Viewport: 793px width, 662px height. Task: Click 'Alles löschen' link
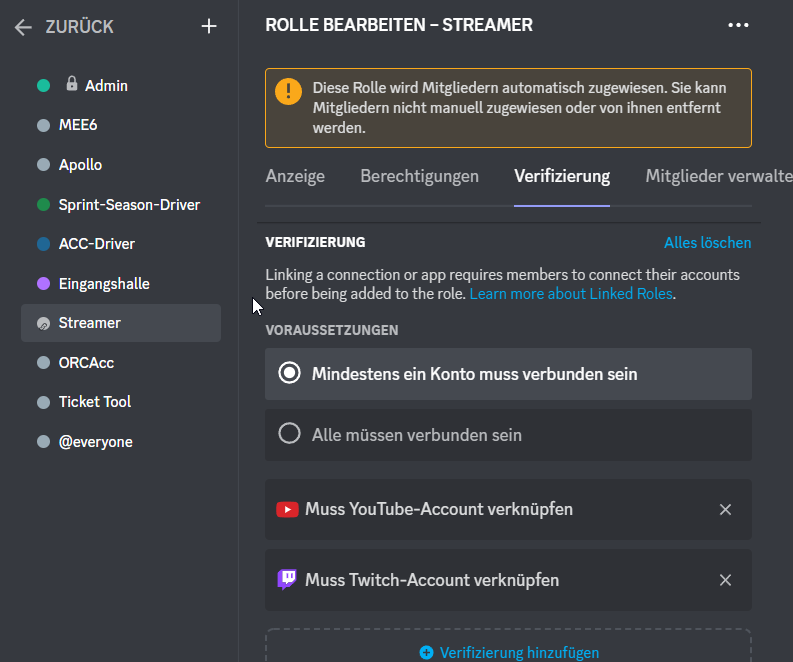coord(707,243)
